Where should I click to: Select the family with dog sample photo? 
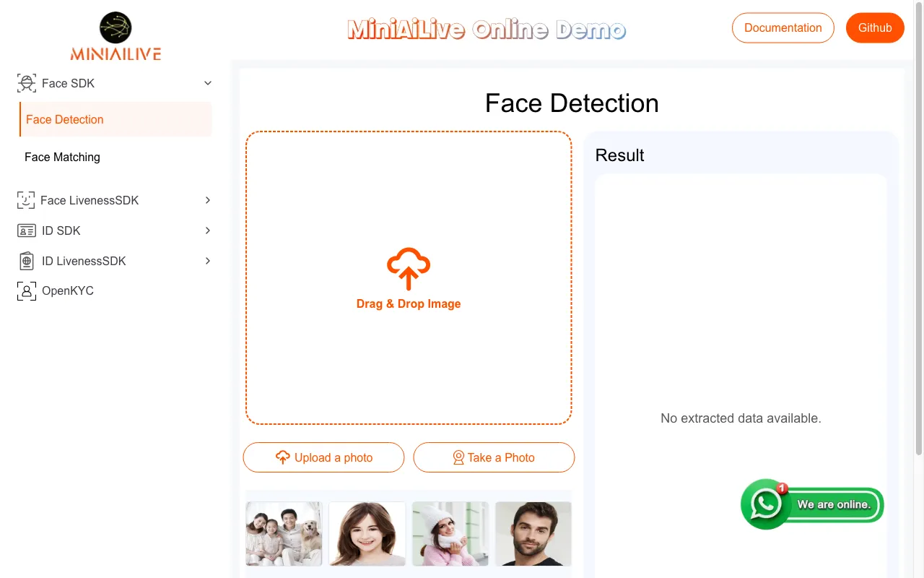point(284,534)
